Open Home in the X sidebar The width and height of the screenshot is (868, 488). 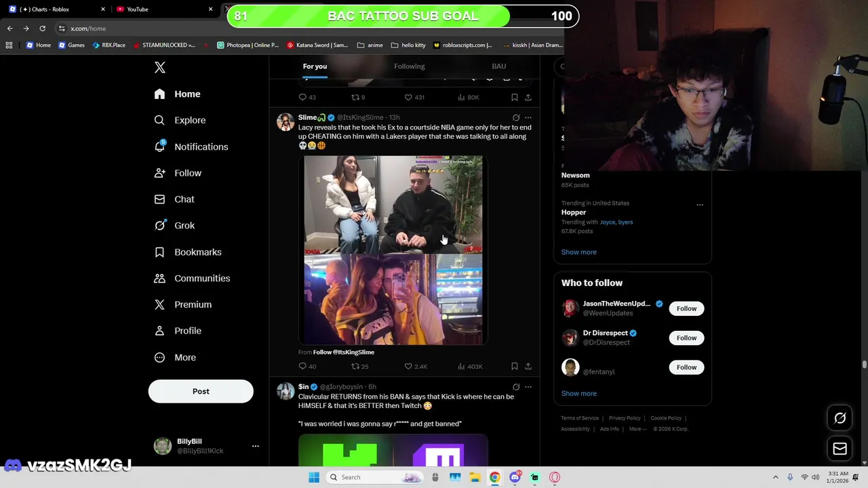coord(178,94)
